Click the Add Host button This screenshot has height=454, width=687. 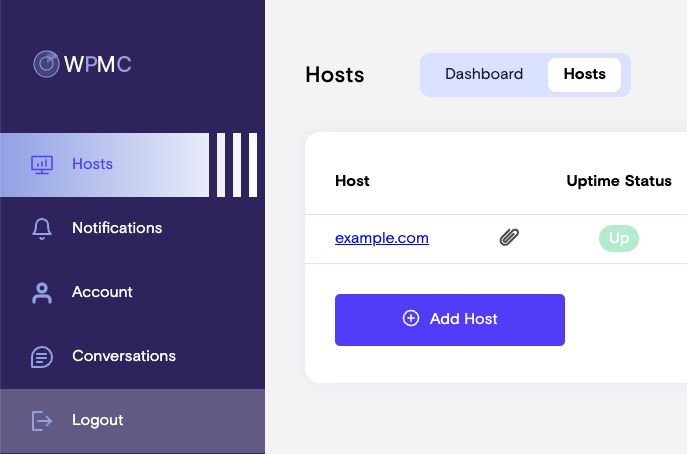[x=450, y=319]
